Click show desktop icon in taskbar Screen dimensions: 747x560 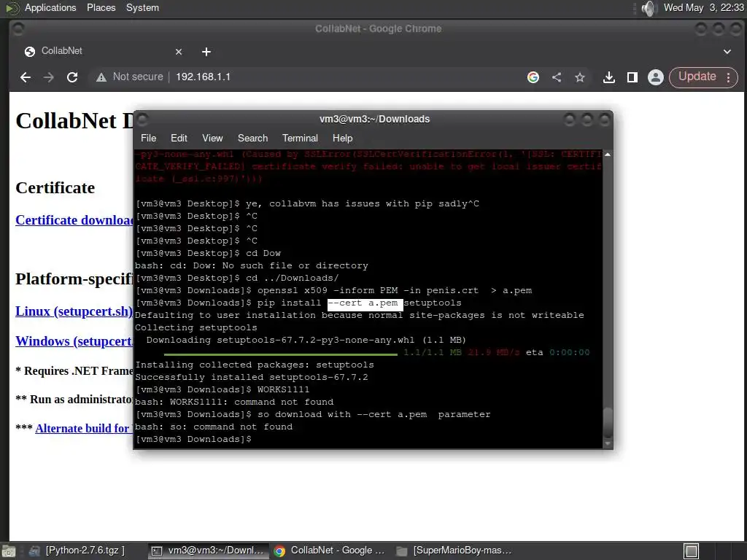9,551
